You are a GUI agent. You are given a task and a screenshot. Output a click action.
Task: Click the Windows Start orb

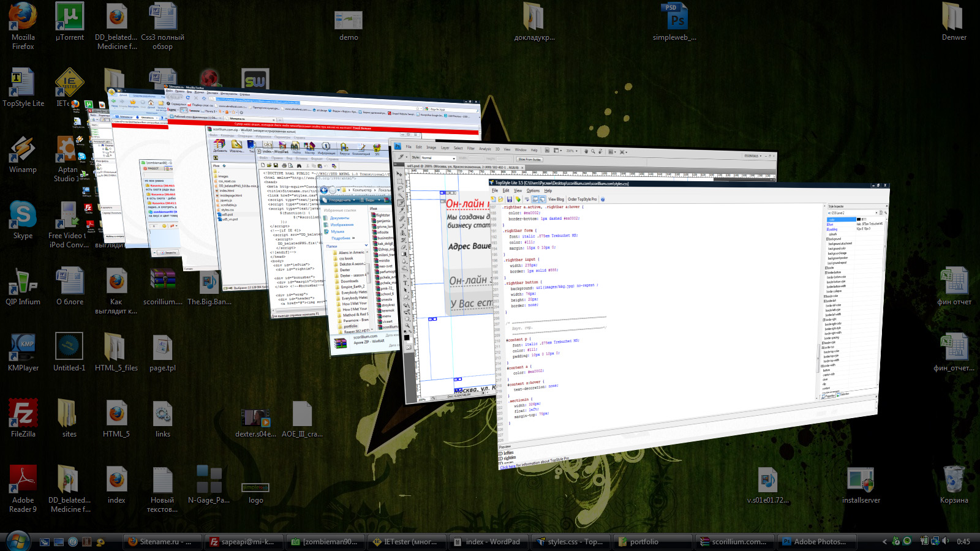pyautogui.click(x=18, y=541)
